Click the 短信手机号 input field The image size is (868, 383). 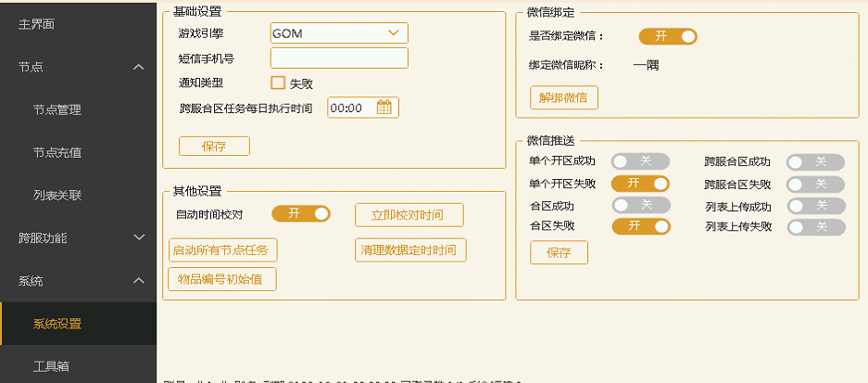[339, 58]
